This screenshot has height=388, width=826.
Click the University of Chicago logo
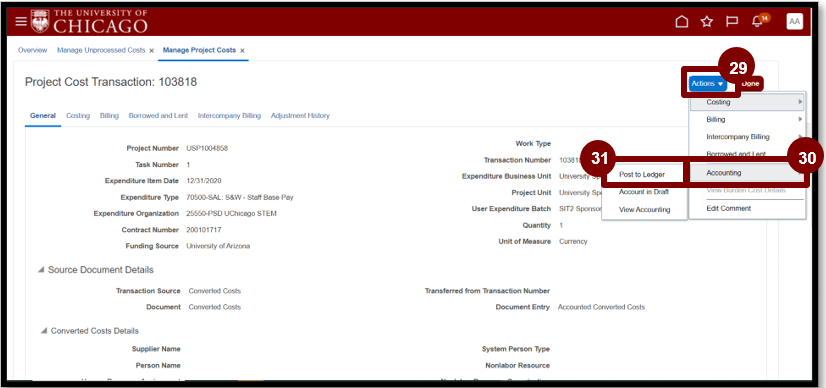coord(90,21)
